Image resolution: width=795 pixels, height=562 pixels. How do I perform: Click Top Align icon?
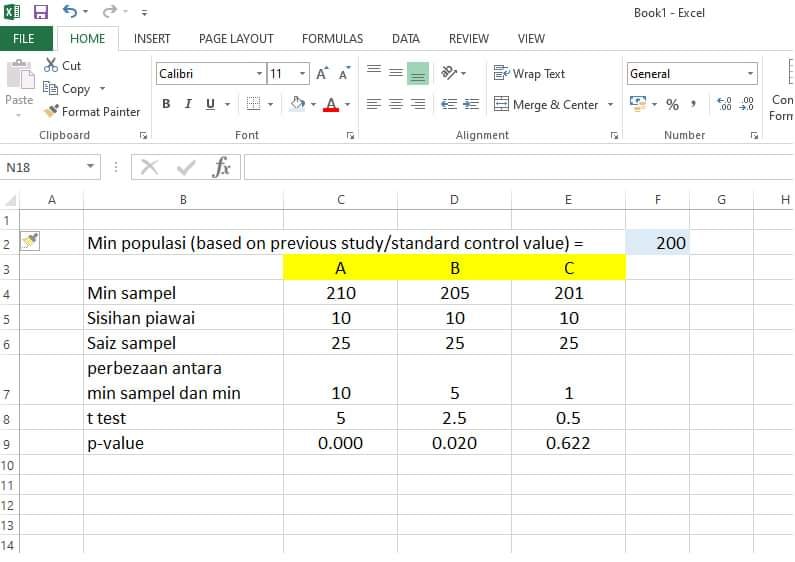click(374, 69)
